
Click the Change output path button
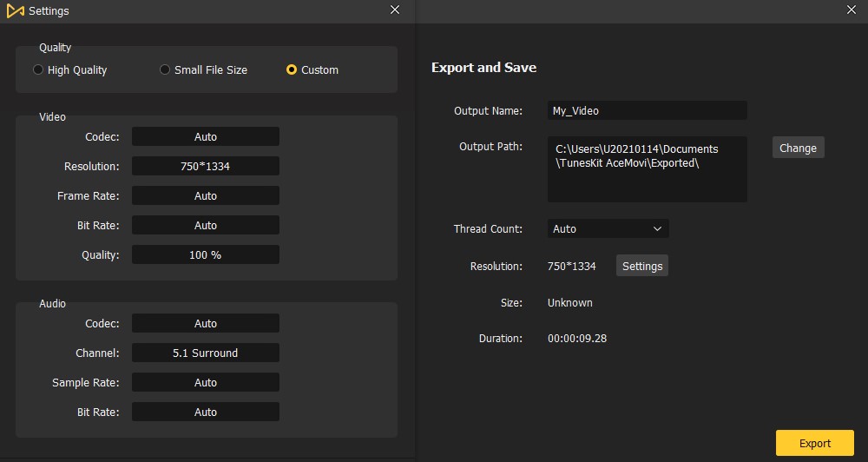tap(799, 148)
